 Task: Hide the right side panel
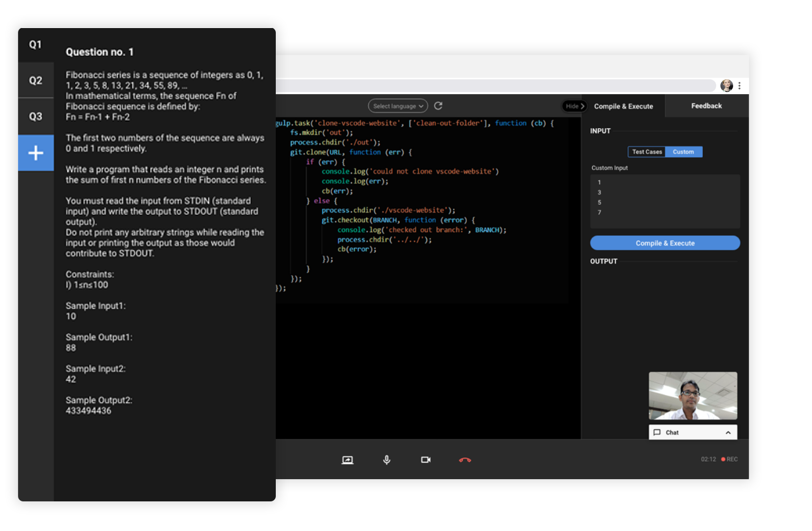[x=575, y=106]
